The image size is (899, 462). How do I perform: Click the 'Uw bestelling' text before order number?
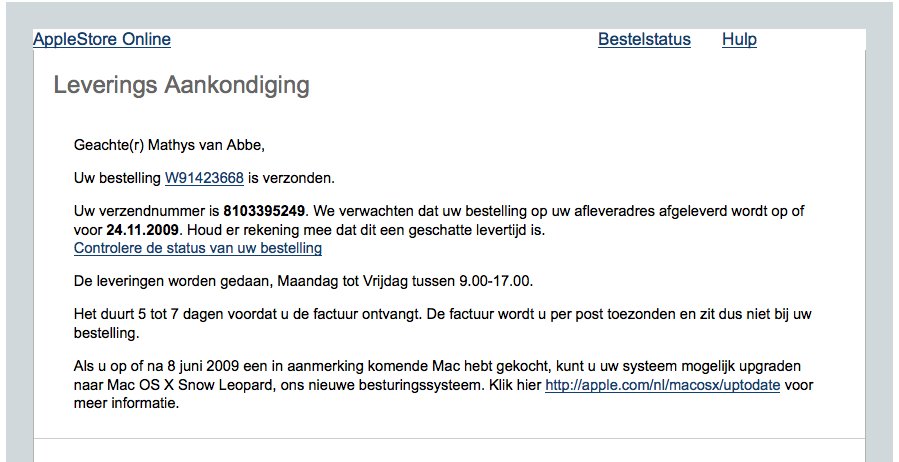(x=117, y=179)
